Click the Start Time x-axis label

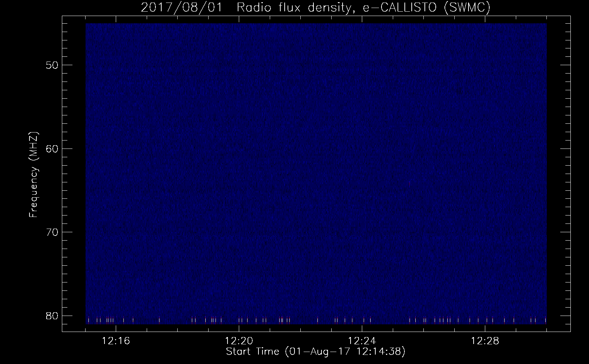click(316, 352)
